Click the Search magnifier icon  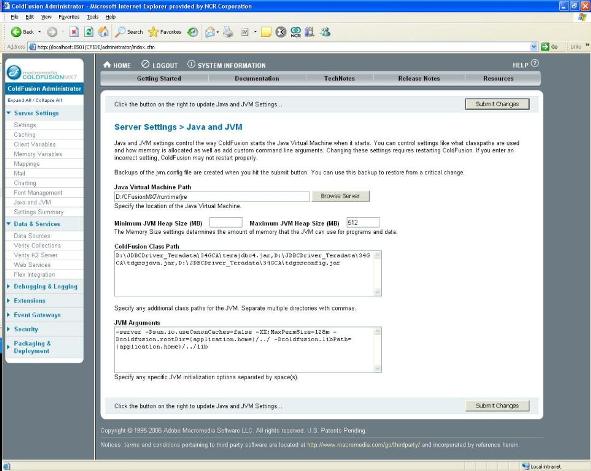click(x=120, y=32)
